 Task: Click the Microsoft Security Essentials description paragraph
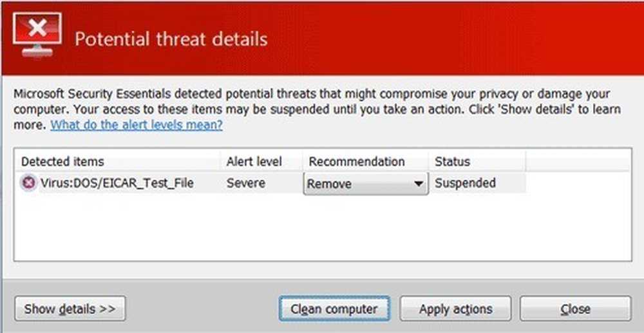[317, 109]
